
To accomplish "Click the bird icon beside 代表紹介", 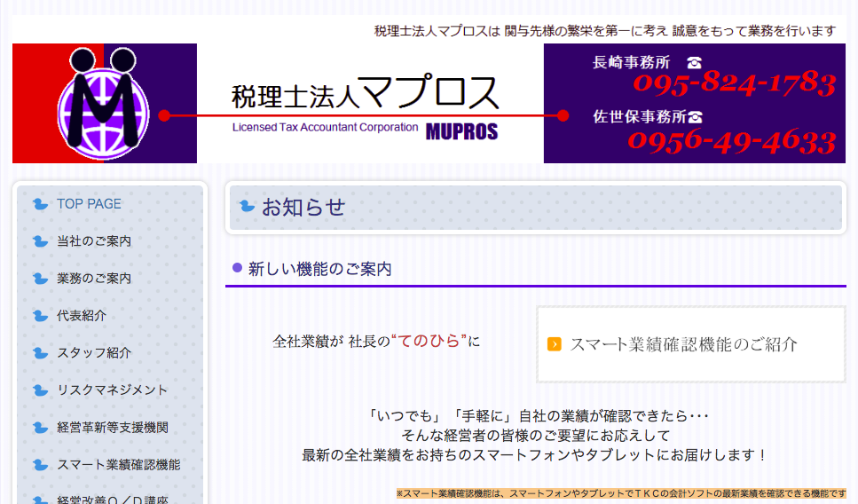I will click(x=40, y=316).
